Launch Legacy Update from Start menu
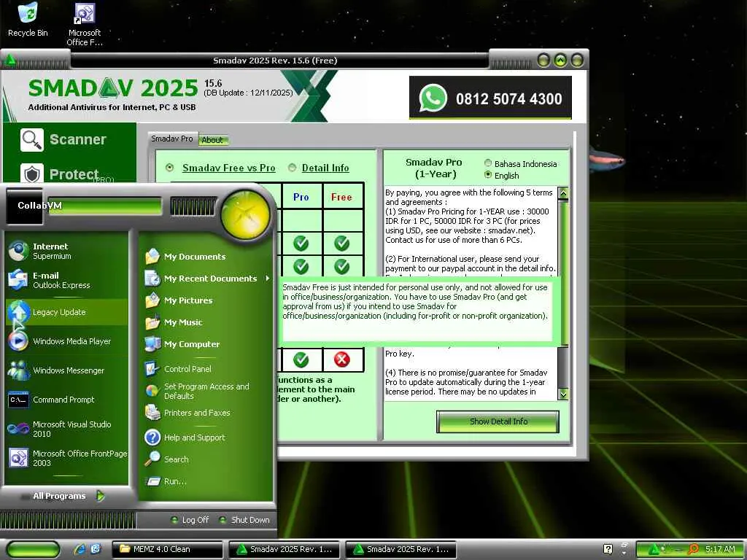This screenshot has width=747, height=560. coord(66,312)
